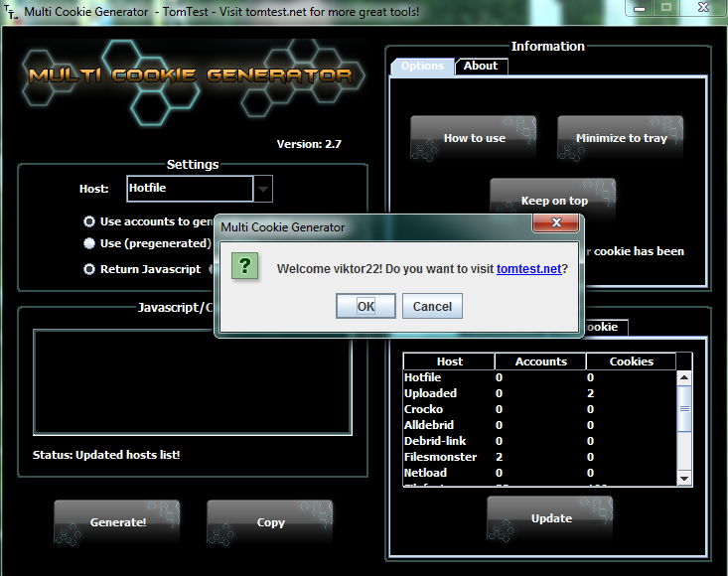This screenshot has width=728, height=576.
Task: Expand the Host dropdown arrow
Action: tap(263, 189)
